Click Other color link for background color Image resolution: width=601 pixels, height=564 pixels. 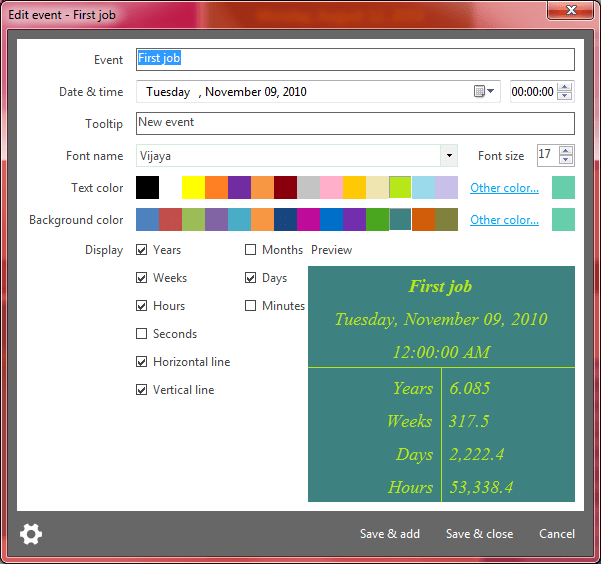pos(504,220)
